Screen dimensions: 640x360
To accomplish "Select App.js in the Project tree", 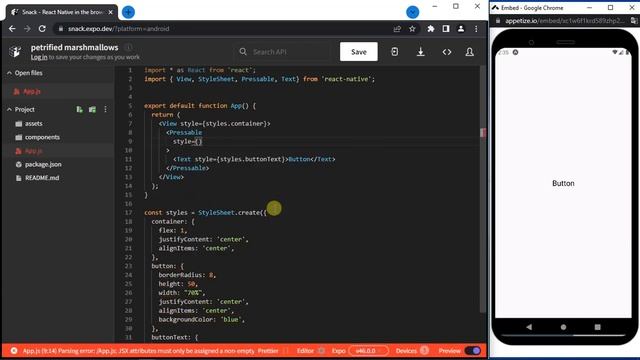I will click(x=33, y=151).
